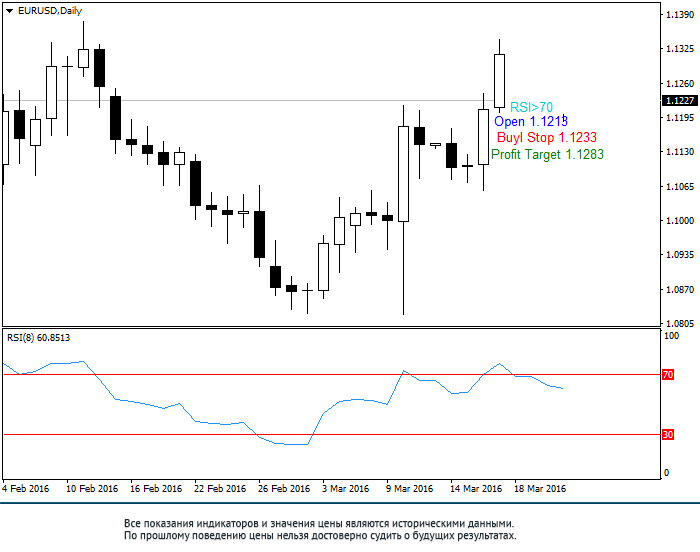Click the 26 Feb 2016 date label

(284, 489)
